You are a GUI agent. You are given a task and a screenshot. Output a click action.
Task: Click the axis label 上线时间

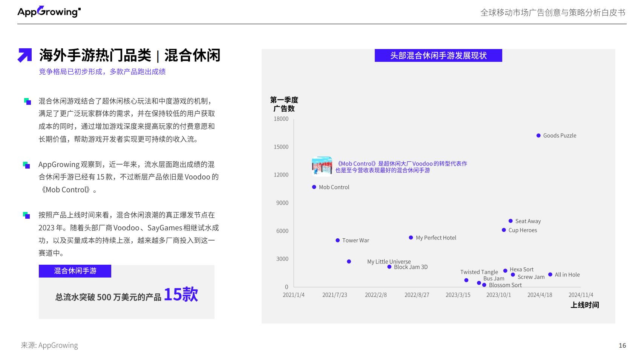point(584,305)
